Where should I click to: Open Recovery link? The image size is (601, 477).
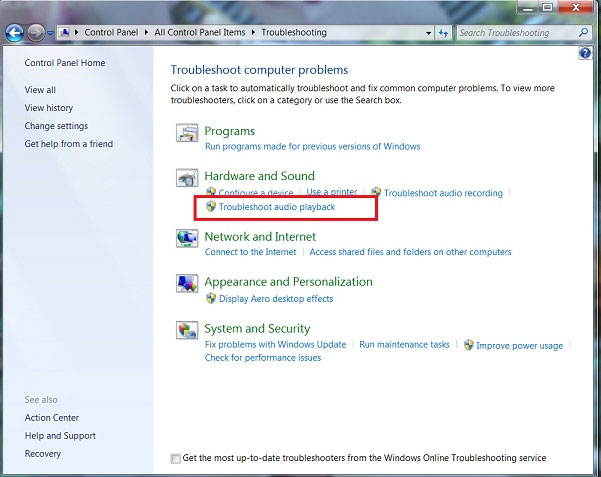43,454
